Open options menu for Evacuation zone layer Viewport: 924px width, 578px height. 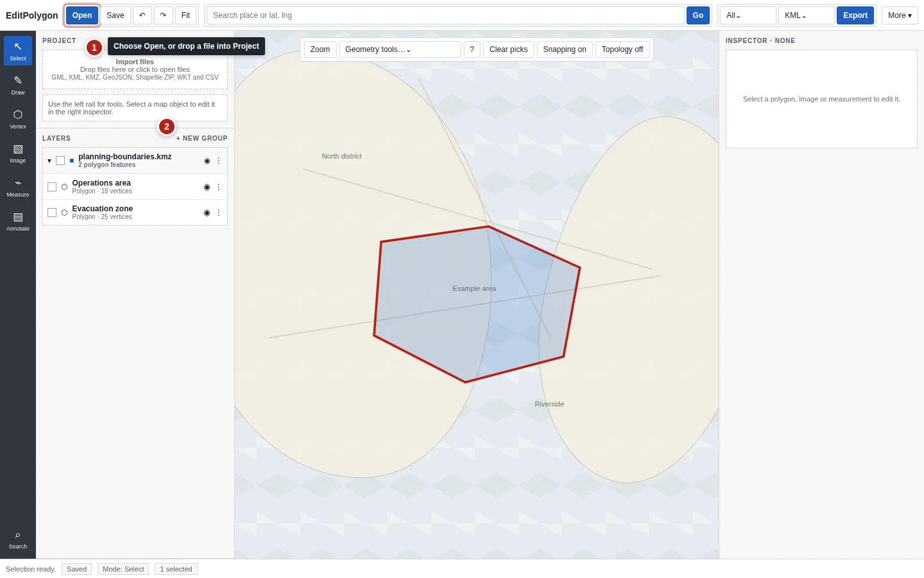[x=218, y=213]
